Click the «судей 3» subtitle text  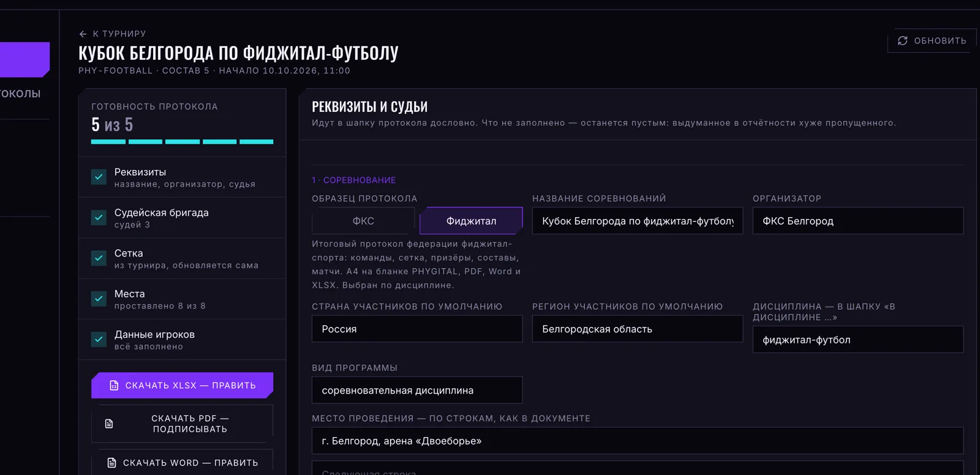click(x=132, y=225)
